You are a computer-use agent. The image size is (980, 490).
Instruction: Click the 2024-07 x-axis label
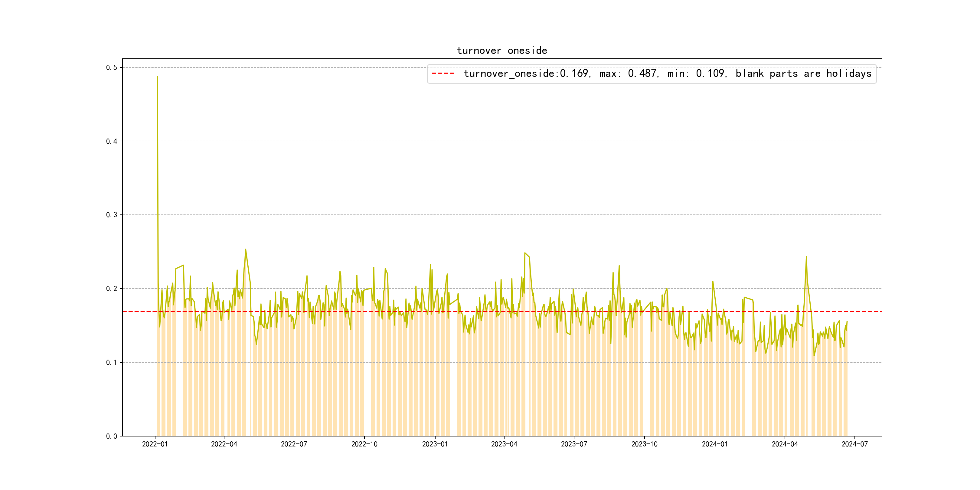click(854, 444)
